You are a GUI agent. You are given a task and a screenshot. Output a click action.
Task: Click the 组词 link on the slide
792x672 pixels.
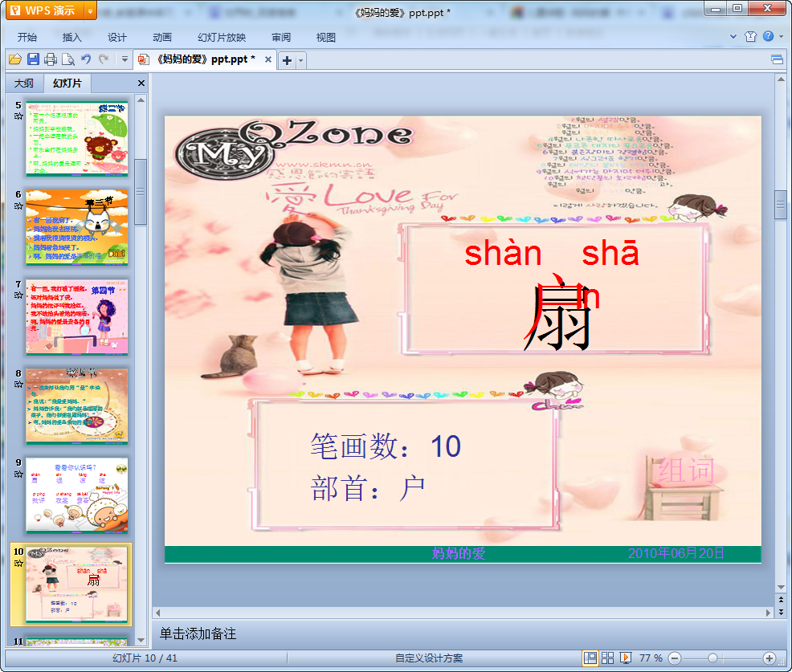[687, 470]
